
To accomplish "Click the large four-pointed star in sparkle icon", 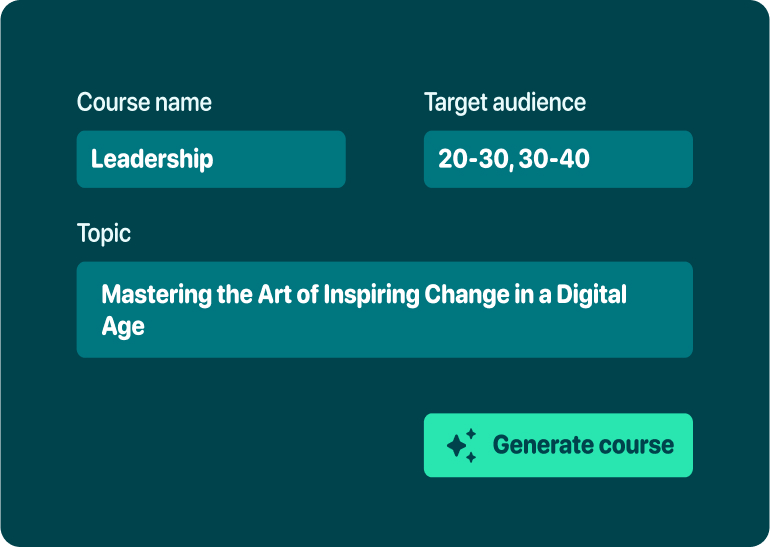I will point(458,447).
